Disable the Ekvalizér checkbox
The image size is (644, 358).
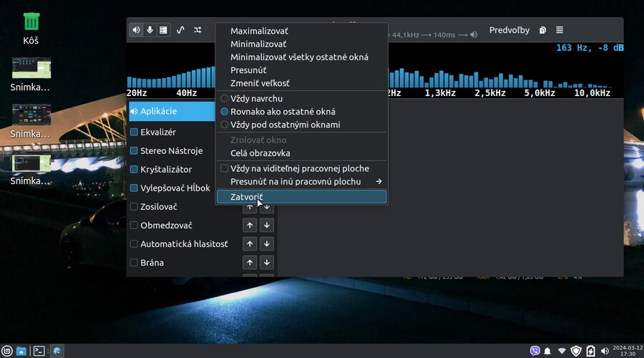134,132
